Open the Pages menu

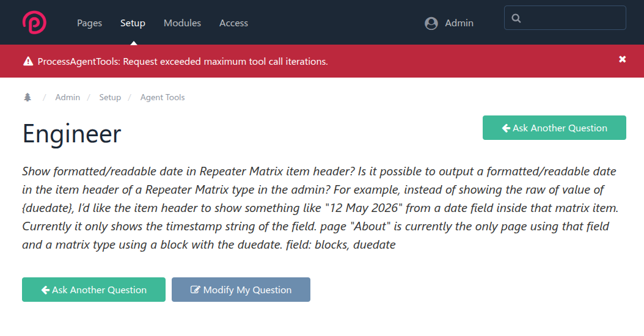(90, 23)
